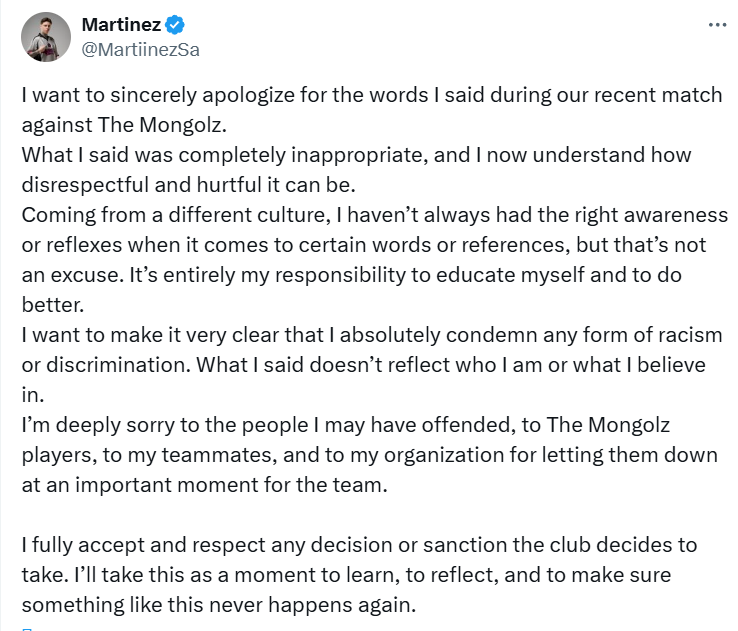The width and height of the screenshot is (738, 631).
Task: Click the line starting "or reflexes when it comes"
Action: pos(364,246)
